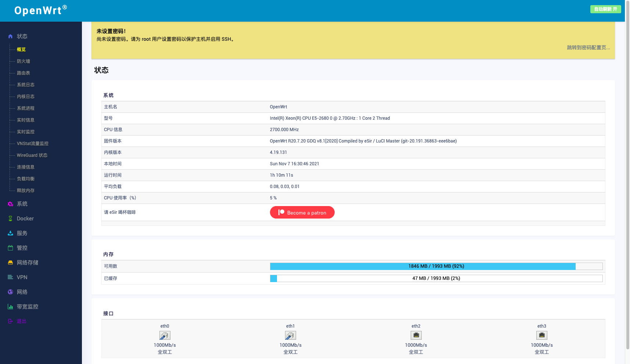
Task: Click the hostname value OpenWrt in table
Action: (x=278, y=107)
